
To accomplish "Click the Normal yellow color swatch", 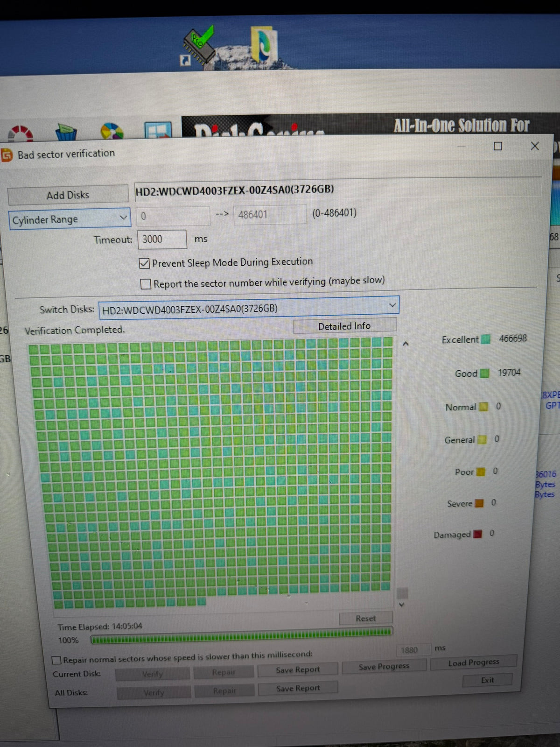I will (483, 407).
